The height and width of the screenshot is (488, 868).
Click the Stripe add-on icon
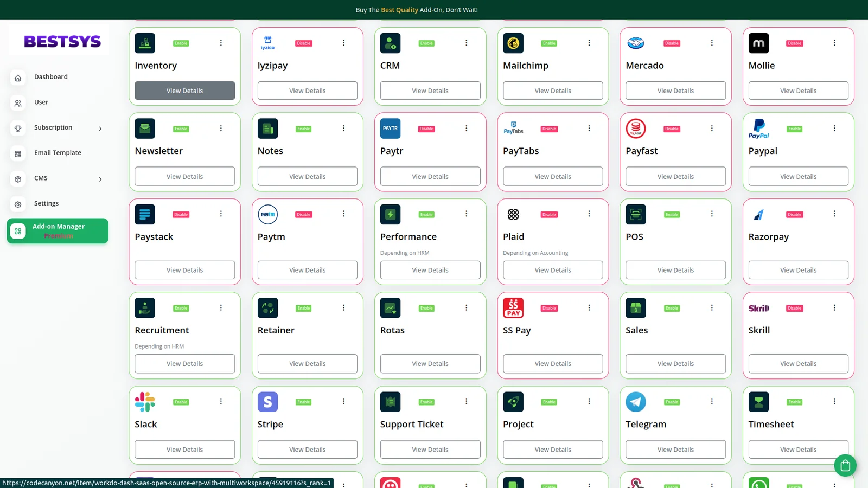(267, 402)
